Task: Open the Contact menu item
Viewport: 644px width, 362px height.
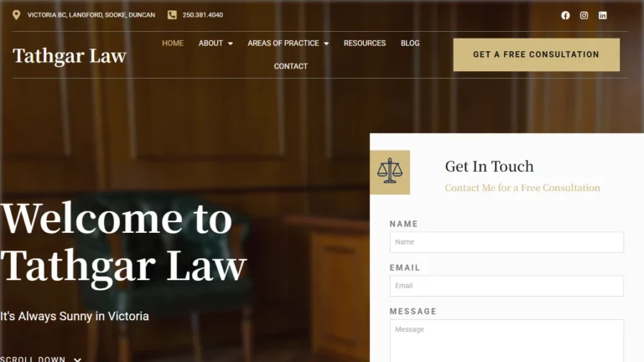Action: pos(291,66)
